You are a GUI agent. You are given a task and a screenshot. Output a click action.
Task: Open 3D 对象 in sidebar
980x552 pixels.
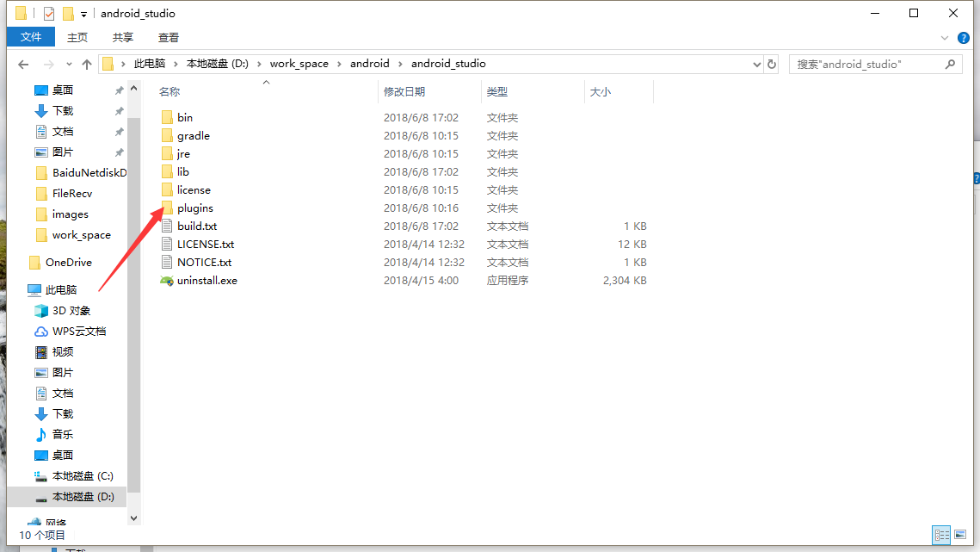click(71, 310)
